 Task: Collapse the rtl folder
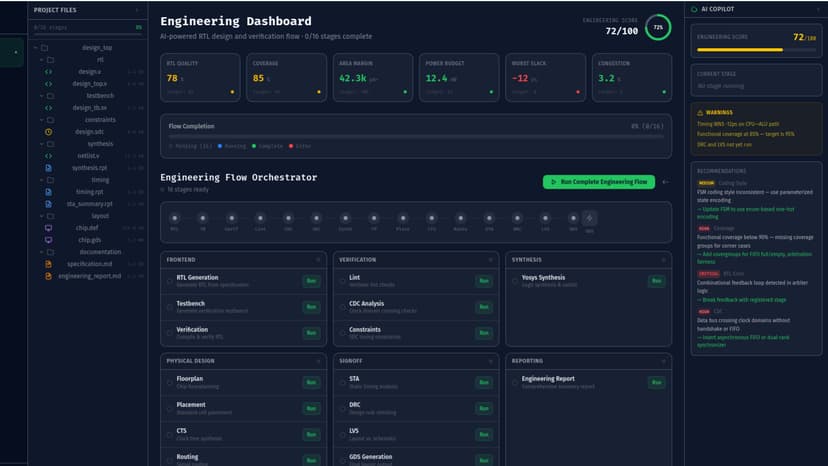(41, 60)
